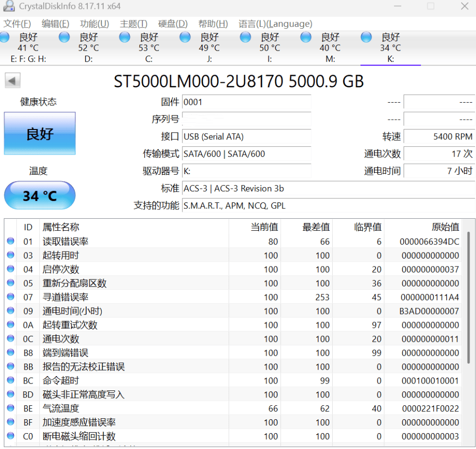Viewport: 476px width, 449px height.
Task: Click status dot of C0 断电磁头缩回计数 row
Action: click(x=10, y=436)
